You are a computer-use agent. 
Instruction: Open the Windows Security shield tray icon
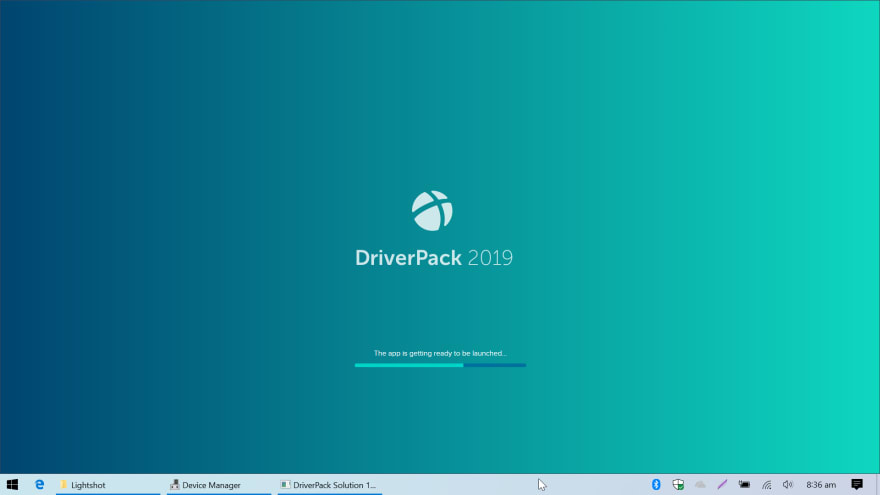pos(678,484)
